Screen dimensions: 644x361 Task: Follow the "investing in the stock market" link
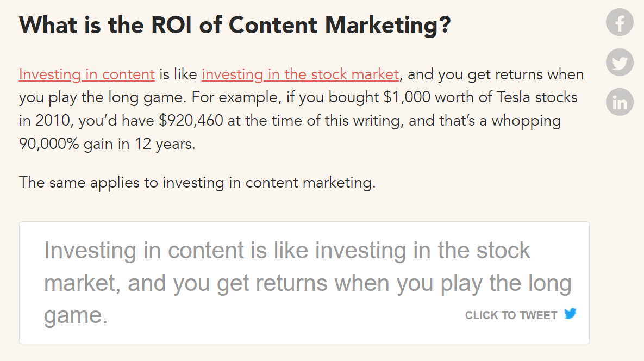300,74
